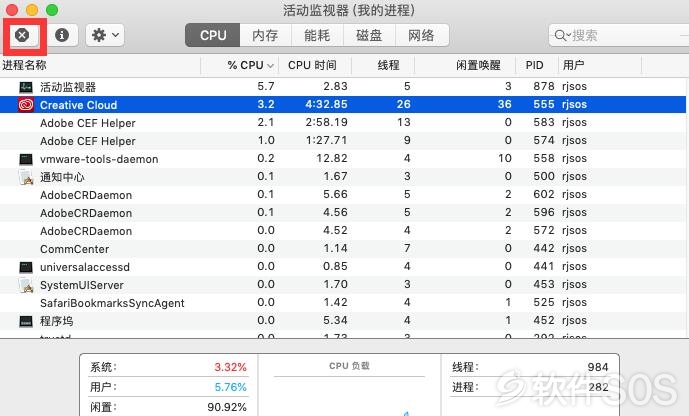Select AdobeCRDaemon with PID 602
Viewport: 689px width, 416px height.
tap(86, 195)
